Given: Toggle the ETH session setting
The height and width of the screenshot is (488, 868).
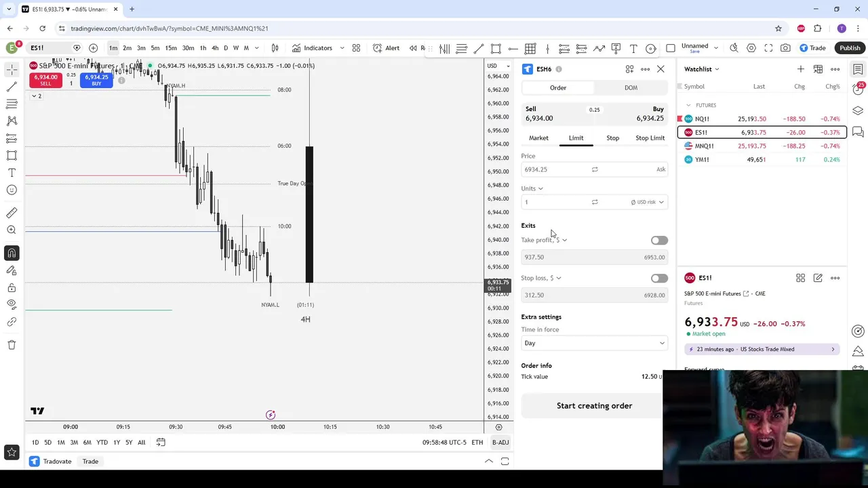Looking at the screenshot, I should coord(477,443).
